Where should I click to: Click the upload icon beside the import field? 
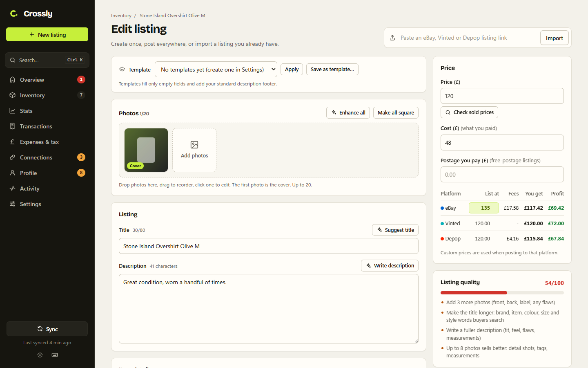click(x=392, y=38)
